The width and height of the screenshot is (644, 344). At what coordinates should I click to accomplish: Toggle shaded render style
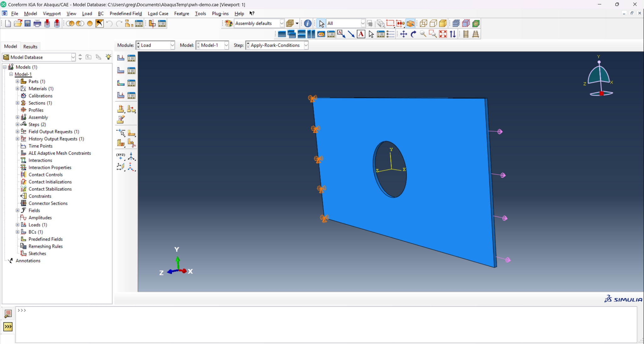(x=443, y=24)
